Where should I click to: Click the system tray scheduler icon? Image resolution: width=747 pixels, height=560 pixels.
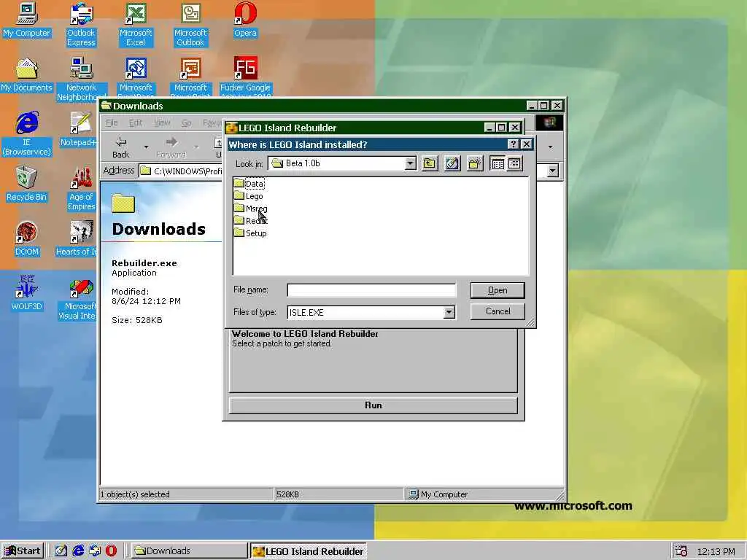point(681,551)
